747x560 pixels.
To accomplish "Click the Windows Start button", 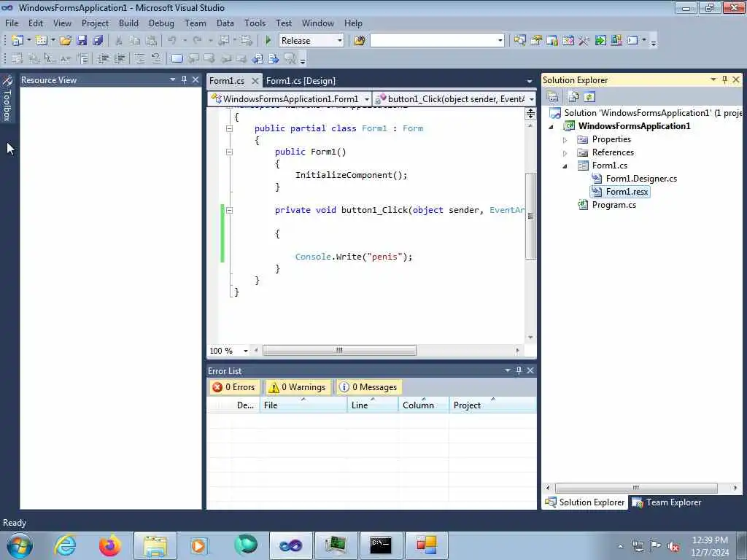I will 19,545.
